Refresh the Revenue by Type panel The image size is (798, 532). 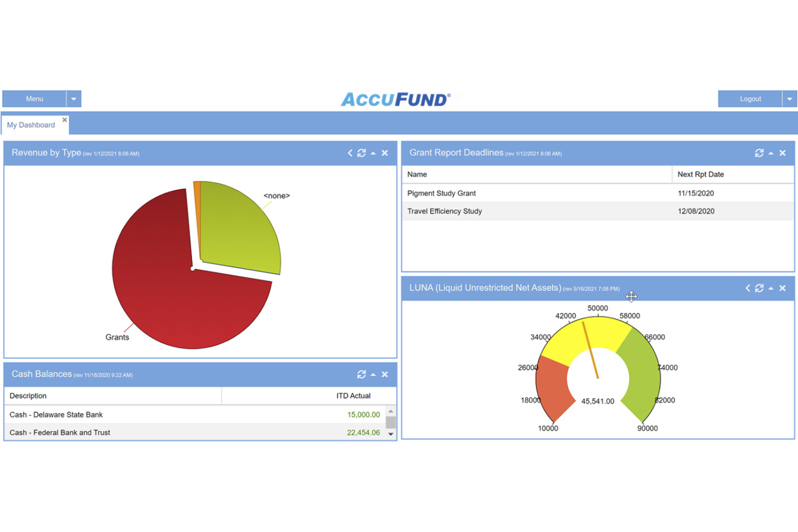(361, 153)
